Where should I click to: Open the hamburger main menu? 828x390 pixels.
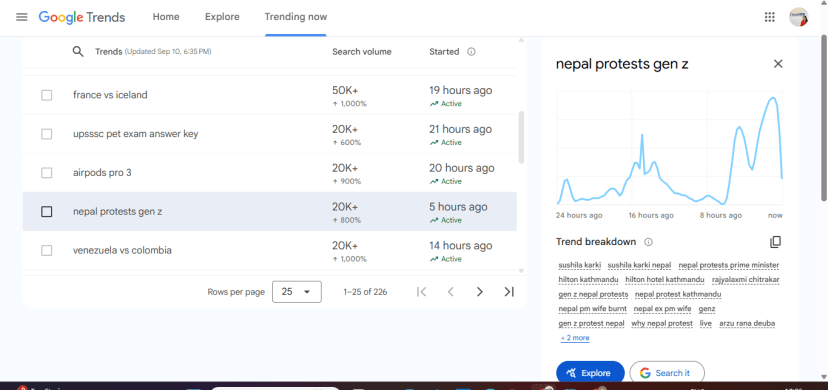click(x=22, y=17)
